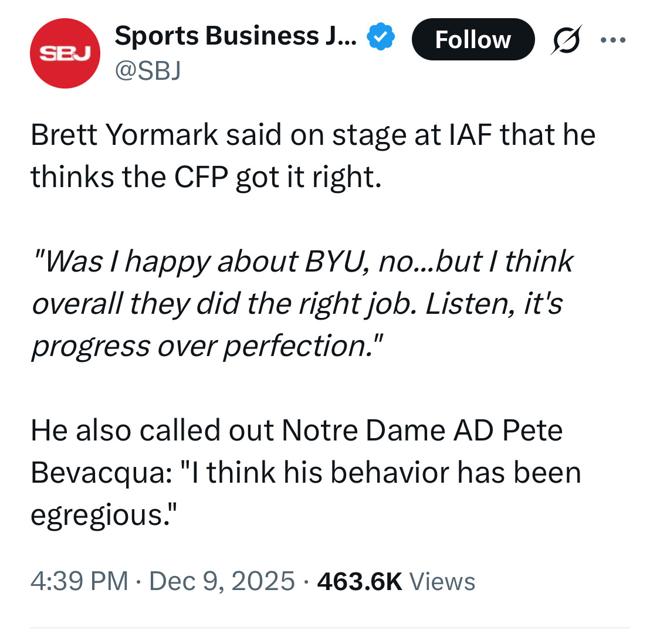Click the word Views

442,581
